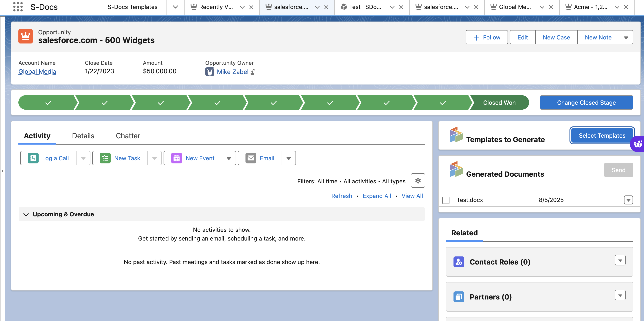Click the Email envelope icon
The width and height of the screenshot is (644, 321).
point(251,158)
